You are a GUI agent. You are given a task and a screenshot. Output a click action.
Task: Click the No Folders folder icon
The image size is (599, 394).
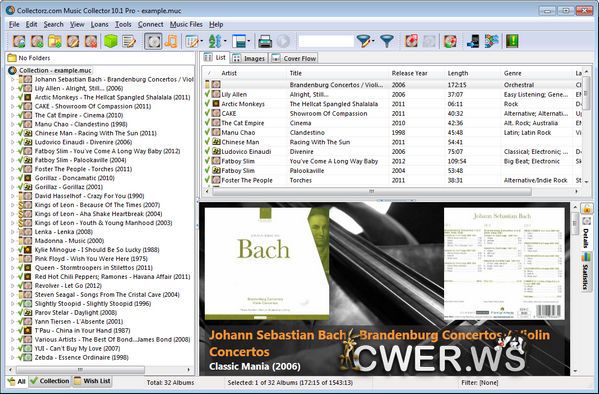[x=12, y=58]
